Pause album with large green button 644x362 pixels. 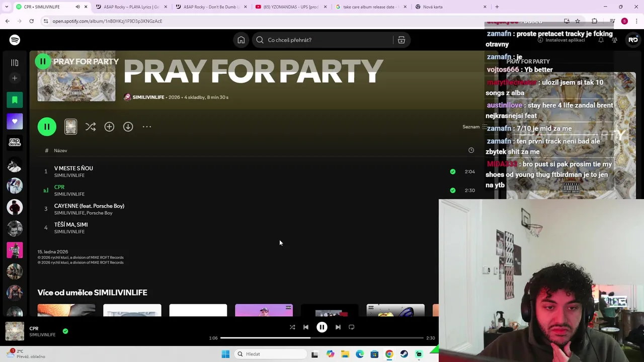[x=47, y=127]
